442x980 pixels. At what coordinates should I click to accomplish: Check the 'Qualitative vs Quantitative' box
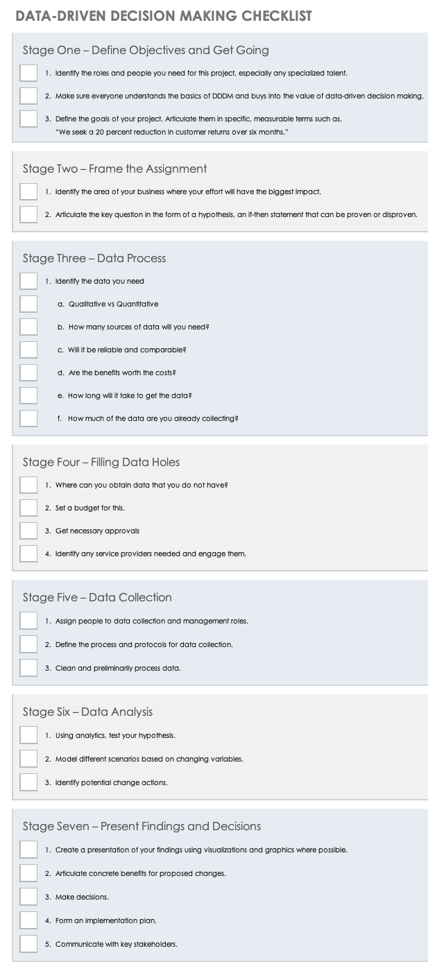tap(28, 304)
